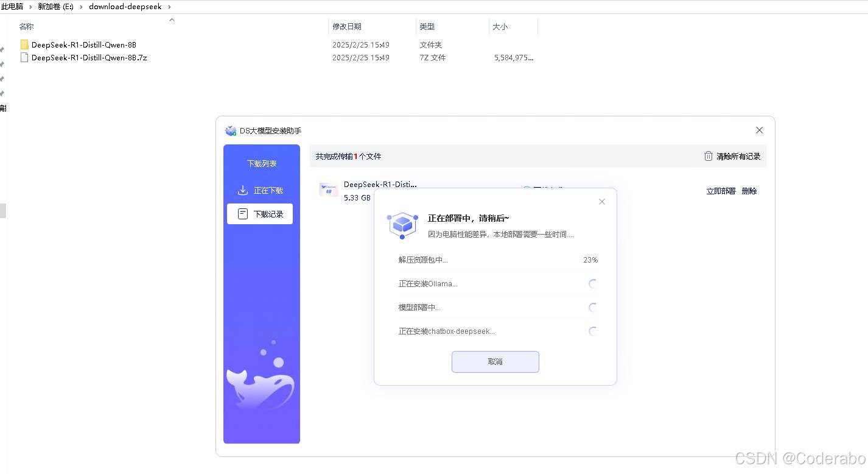The width and height of the screenshot is (868, 474).
Task: Click the 5,584,975 size cell
Action: point(514,58)
